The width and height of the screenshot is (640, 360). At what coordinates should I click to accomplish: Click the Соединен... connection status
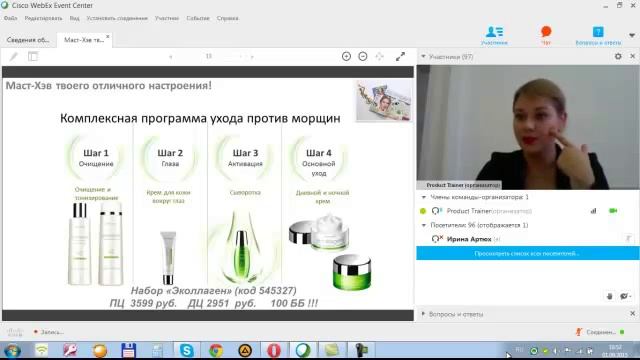tap(600, 332)
